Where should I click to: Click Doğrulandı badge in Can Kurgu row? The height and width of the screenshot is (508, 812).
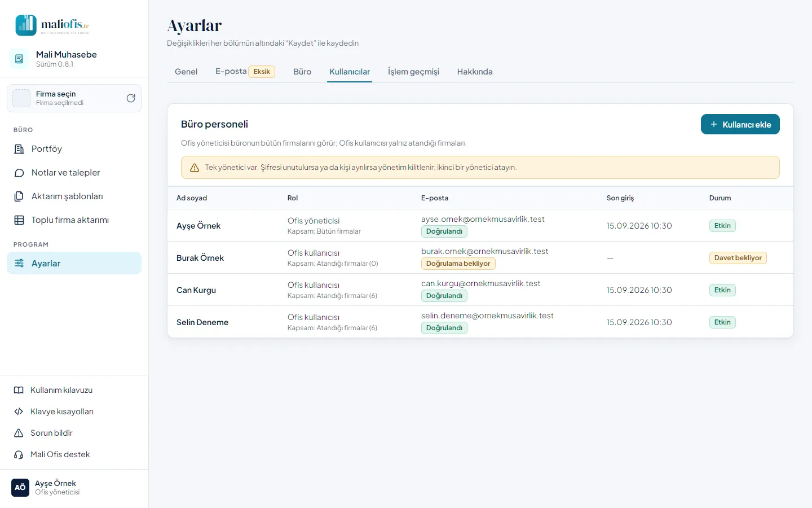[x=444, y=296]
